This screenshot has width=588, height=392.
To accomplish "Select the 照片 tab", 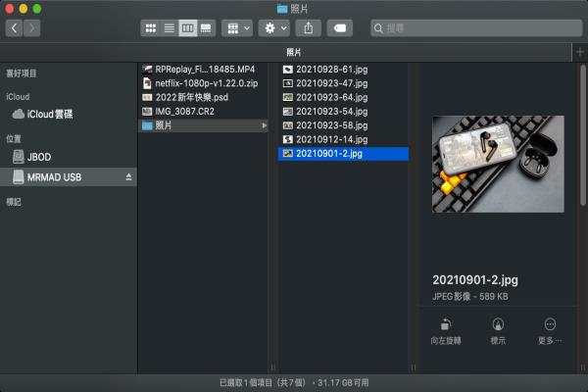I will click(294, 51).
